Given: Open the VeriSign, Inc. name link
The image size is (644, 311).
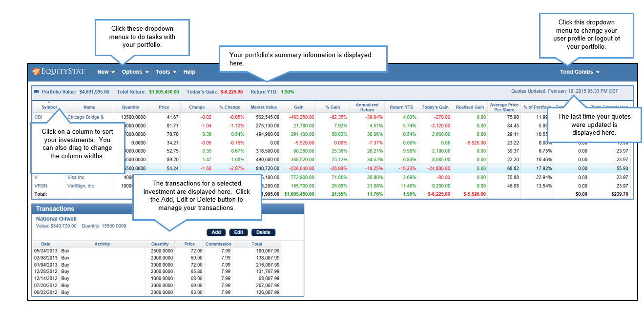Looking at the screenshot, I should click(81, 186).
